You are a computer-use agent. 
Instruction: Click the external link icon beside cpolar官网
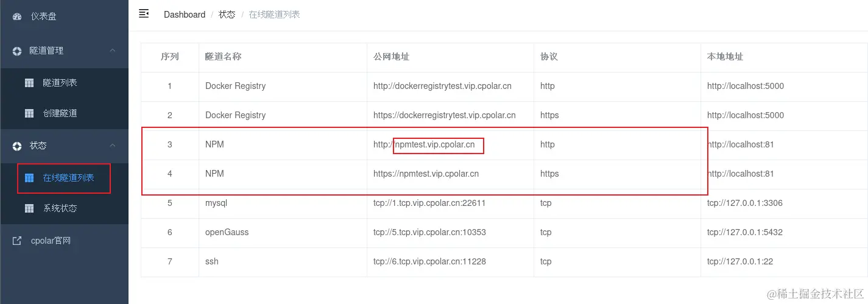17,241
